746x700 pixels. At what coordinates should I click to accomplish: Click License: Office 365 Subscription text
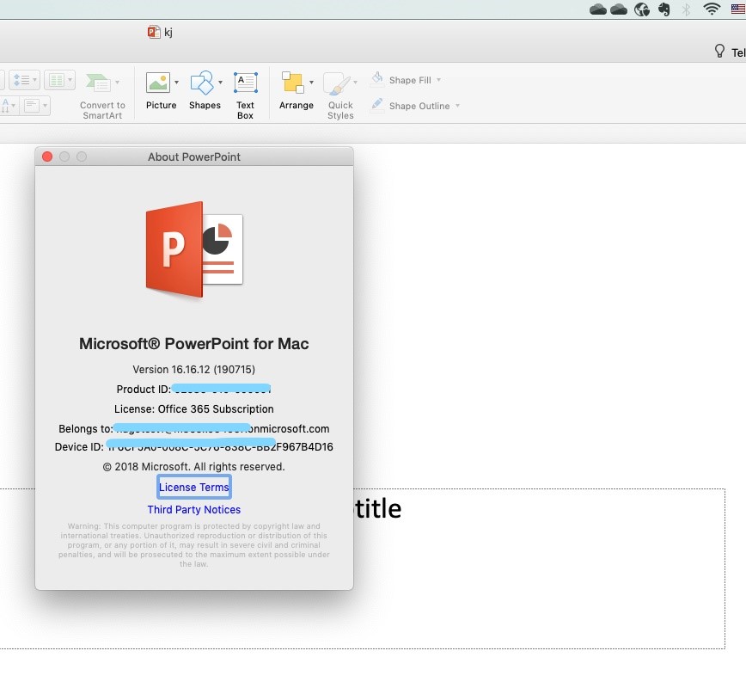(x=193, y=409)
